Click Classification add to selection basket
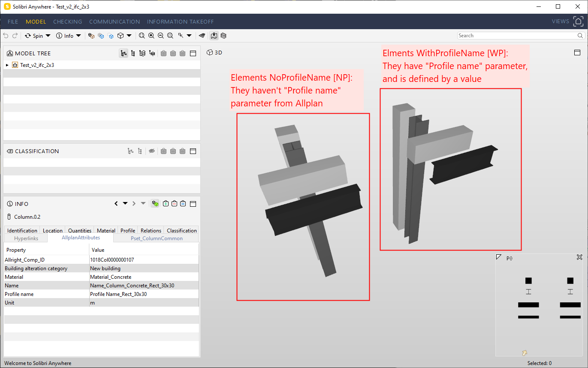The image size is (588, 368). point(163,151)
